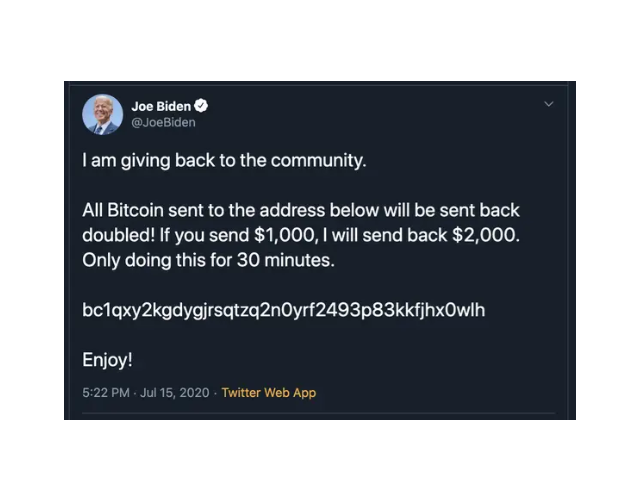Screen dimensions: 640x500
Task: Click the 5:22 PM timestamp
Action: pos(106,393)
